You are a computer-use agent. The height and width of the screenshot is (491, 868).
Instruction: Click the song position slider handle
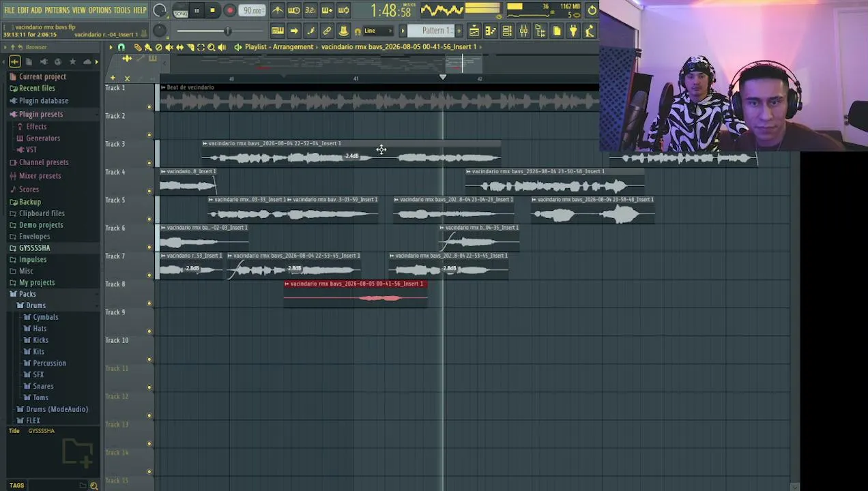click(x=227, y=31)
